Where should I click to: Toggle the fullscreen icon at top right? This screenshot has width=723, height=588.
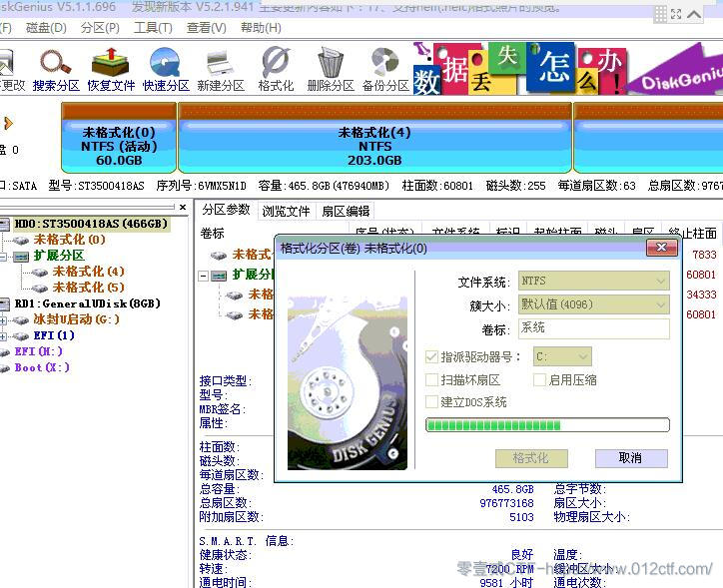click(x=676, y=14)
